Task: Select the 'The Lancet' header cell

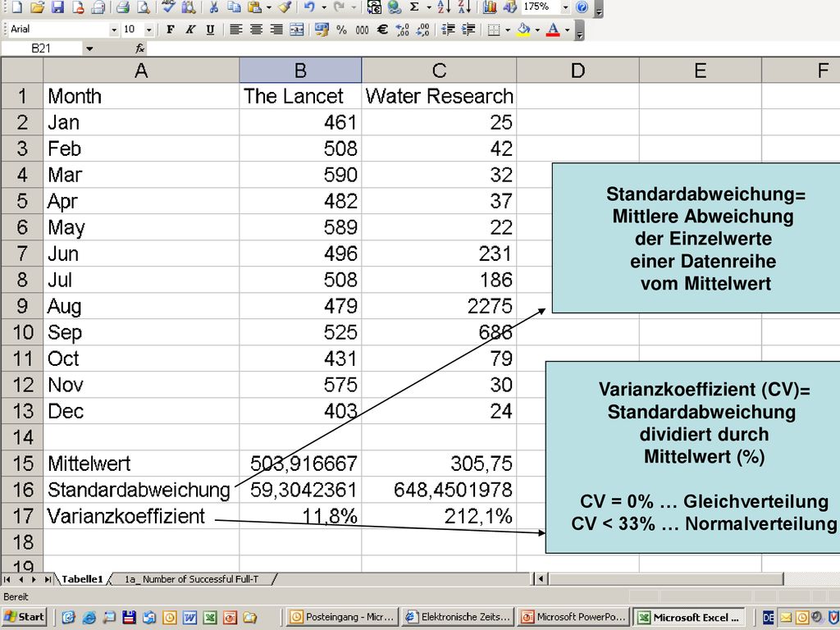Action: (300, 96)
